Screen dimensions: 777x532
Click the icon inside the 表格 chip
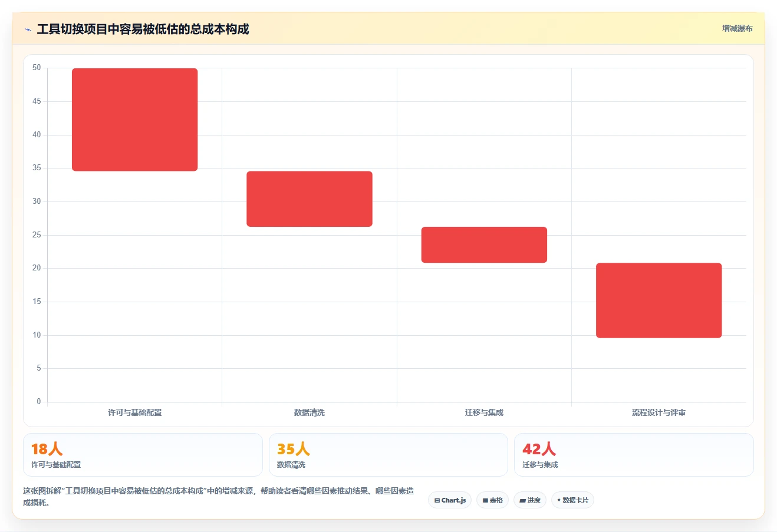[485, 500]
